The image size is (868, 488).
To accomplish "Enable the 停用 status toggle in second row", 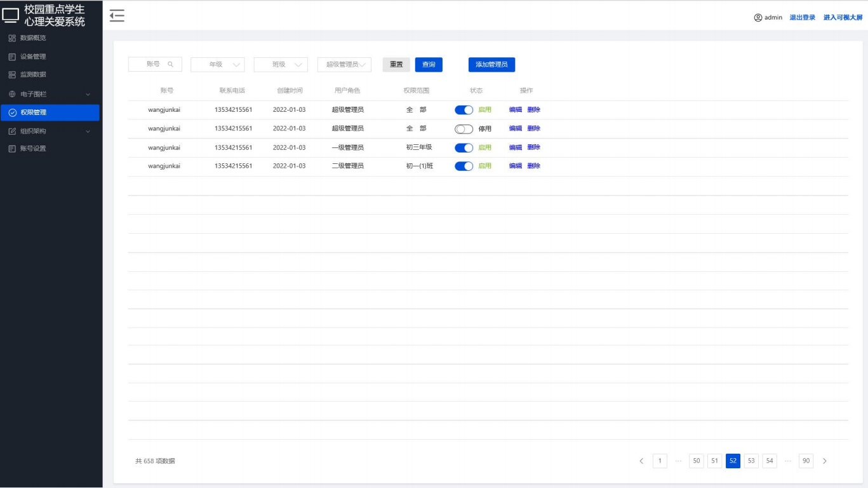I will [x=464, y=129].
